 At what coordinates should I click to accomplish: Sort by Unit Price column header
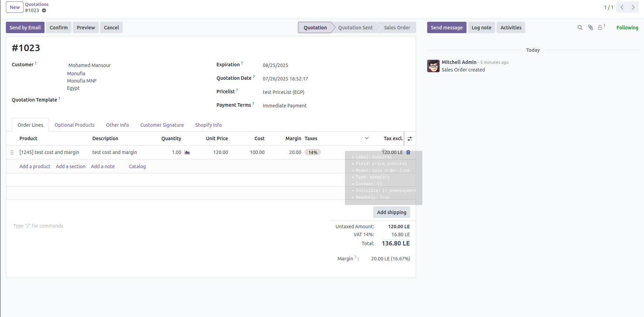pyautogui.click(x=217, y=138)
